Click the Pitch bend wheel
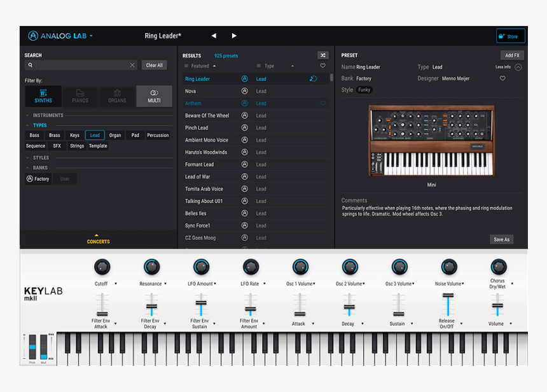 [x=32, y=347]
